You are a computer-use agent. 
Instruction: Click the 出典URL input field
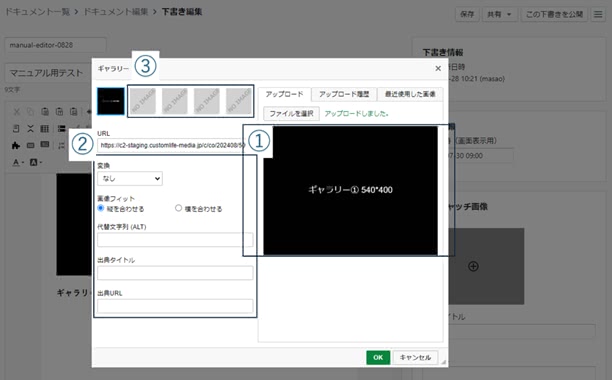tap(175, 306)
